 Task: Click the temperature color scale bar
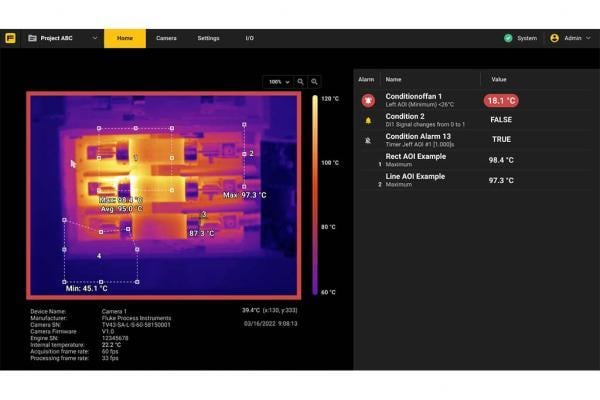(x=314, y=195)
